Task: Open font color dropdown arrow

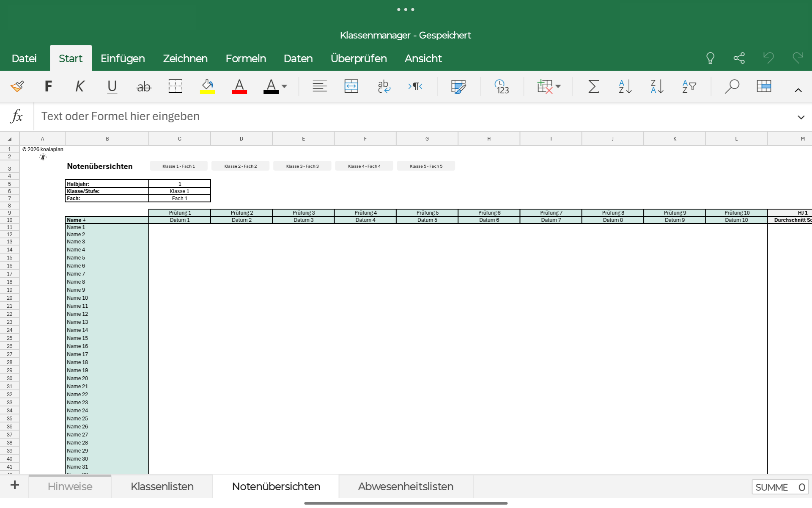Action: [284, 86]
